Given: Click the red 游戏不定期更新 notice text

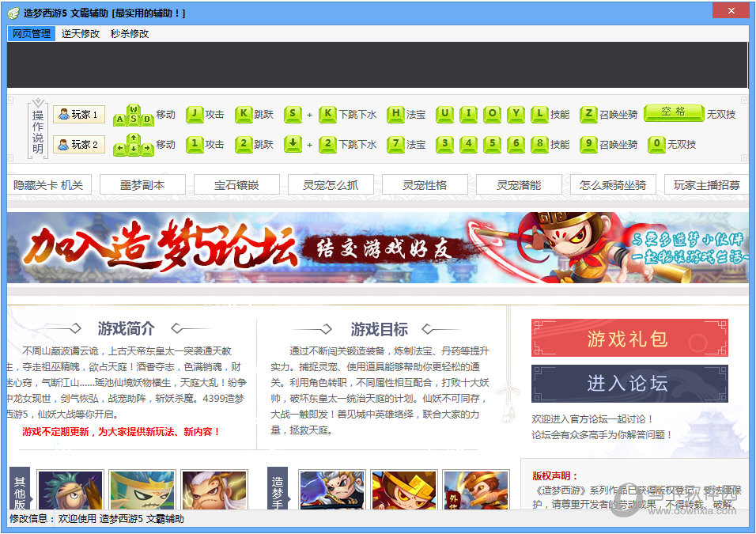Looking at the screenshot, I should click(122, 431).
